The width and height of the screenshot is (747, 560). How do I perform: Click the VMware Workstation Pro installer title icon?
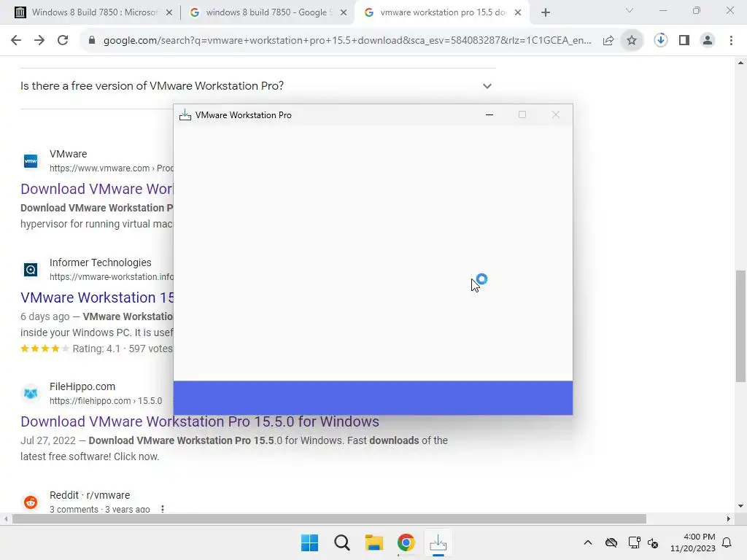[x=185, y=114]
